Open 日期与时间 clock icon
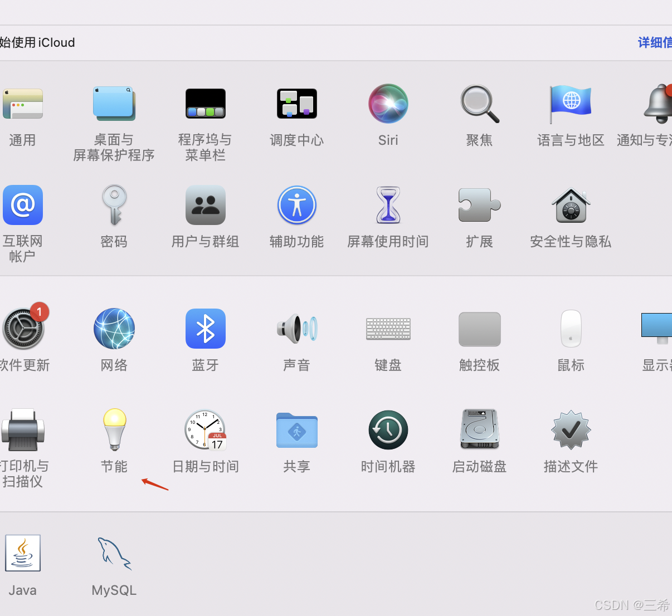 coord(206,430)
